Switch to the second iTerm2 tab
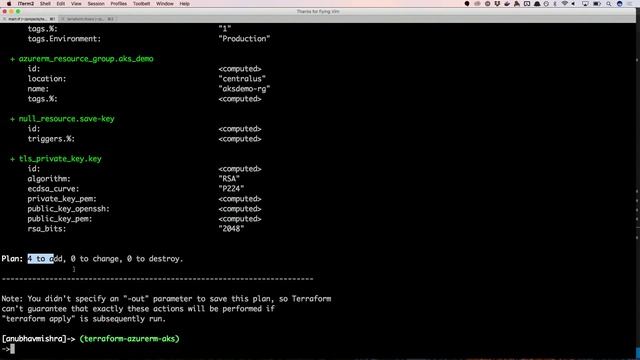 [x=87, y=19]
